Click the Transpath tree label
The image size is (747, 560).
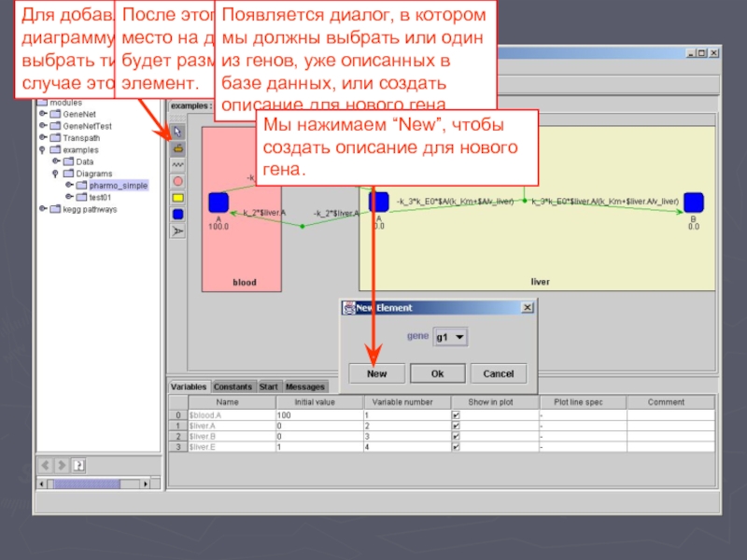(x=81, y=138)
